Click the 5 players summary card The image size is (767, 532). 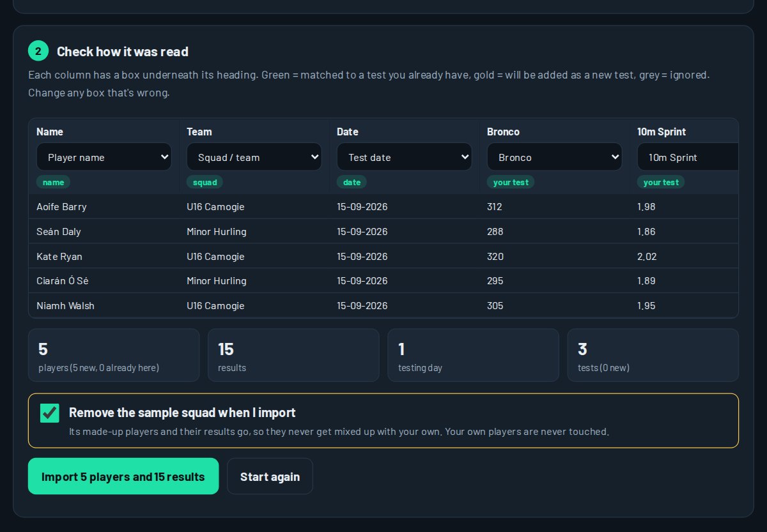click(114, 355)
